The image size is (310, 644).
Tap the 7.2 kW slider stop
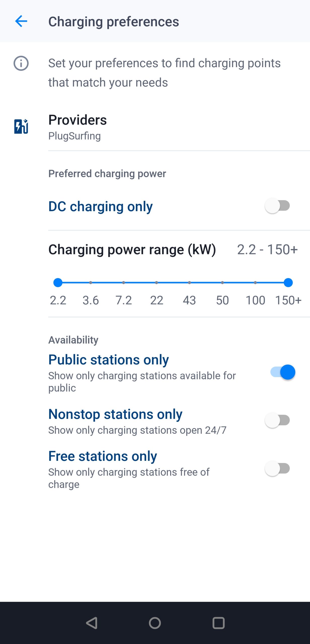point(124,283)
